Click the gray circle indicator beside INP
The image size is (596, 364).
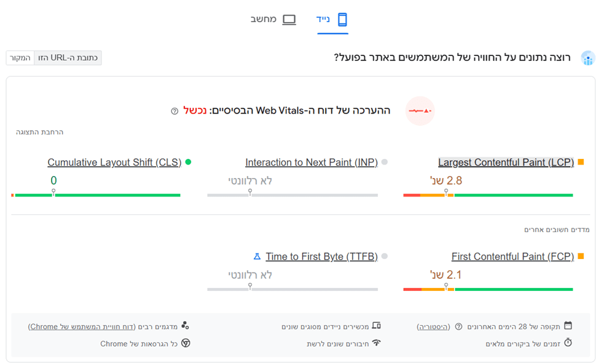(384, 162)
